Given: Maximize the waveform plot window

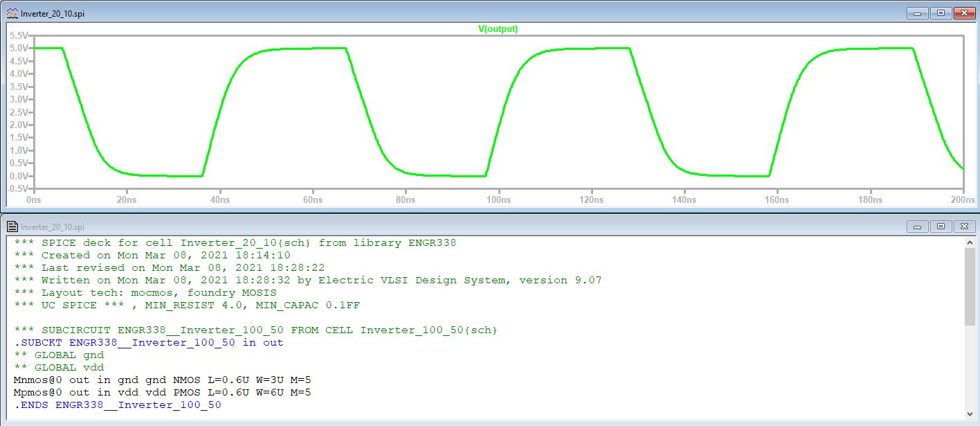Looking at the screenshot, I should 941,13.
